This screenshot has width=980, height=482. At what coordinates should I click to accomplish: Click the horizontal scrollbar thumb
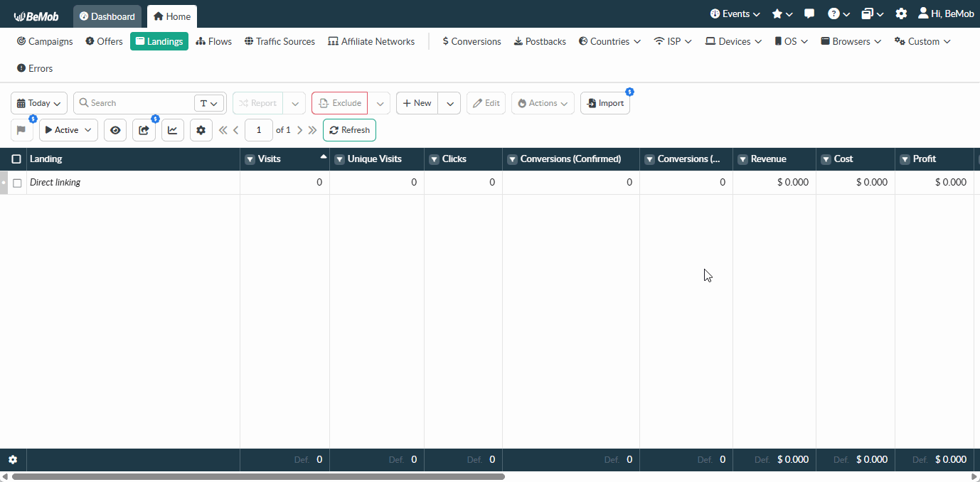point(258,477)
